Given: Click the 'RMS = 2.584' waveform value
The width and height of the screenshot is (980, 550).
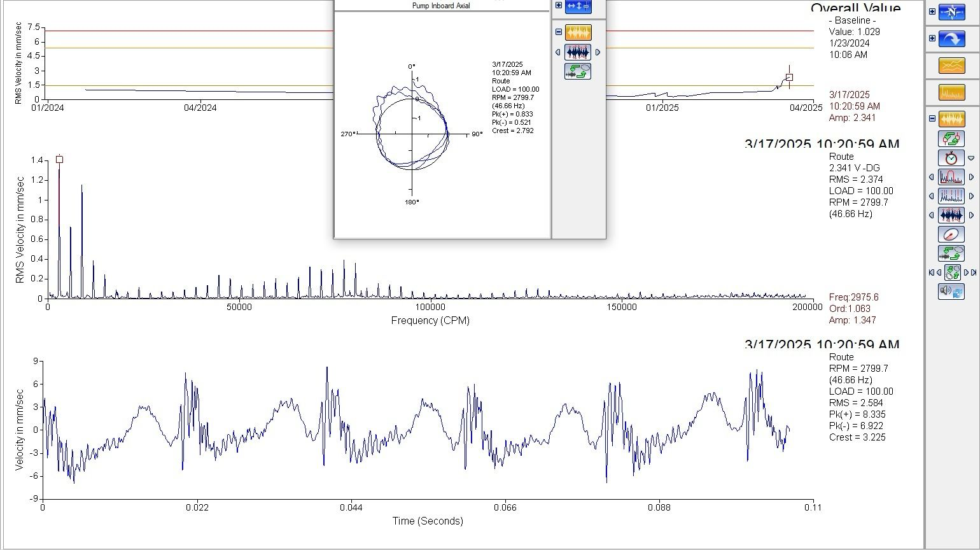Looking at the screenshot, I should click(x=856, y=403).
